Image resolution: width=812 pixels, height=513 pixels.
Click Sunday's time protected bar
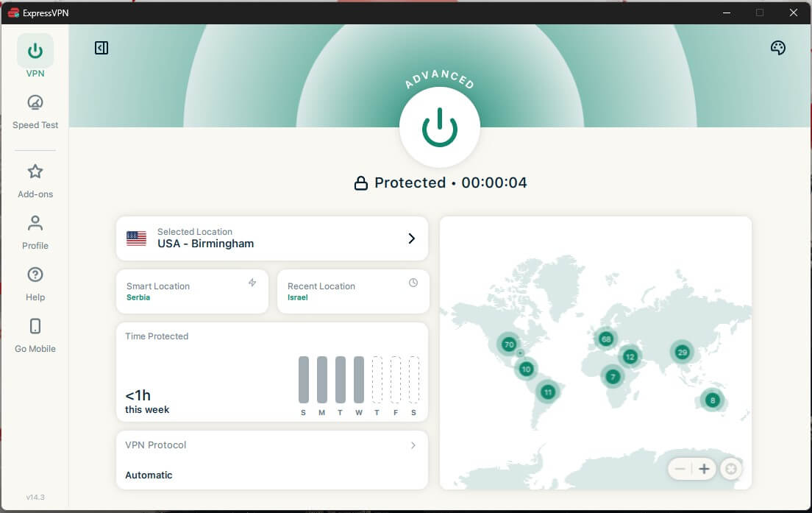[304, 379]
